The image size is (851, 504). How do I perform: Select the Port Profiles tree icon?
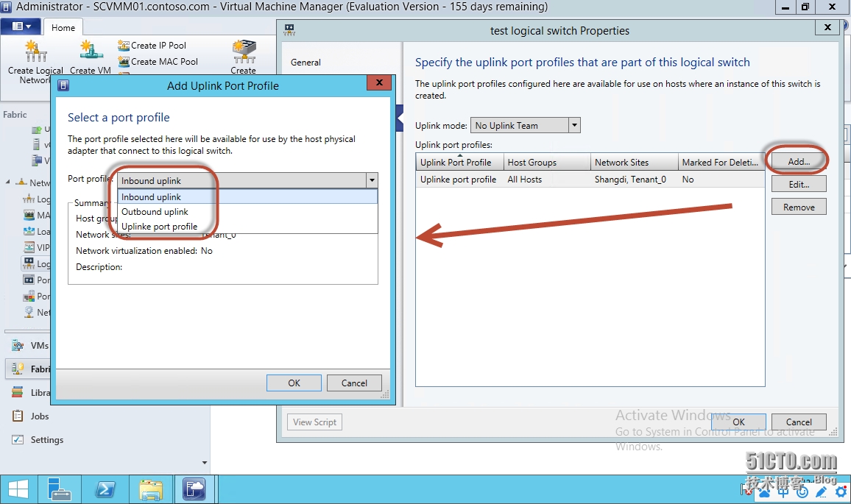point(29,280)
